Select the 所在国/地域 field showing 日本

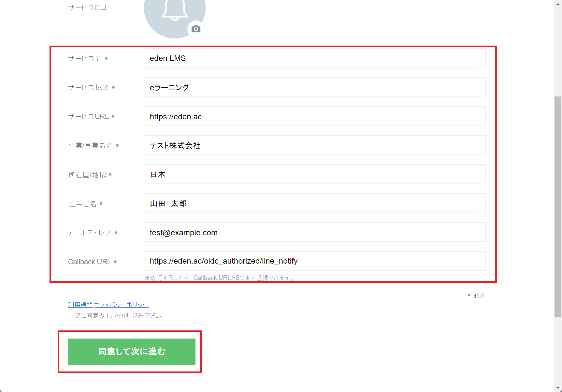(x=315, y=174)
